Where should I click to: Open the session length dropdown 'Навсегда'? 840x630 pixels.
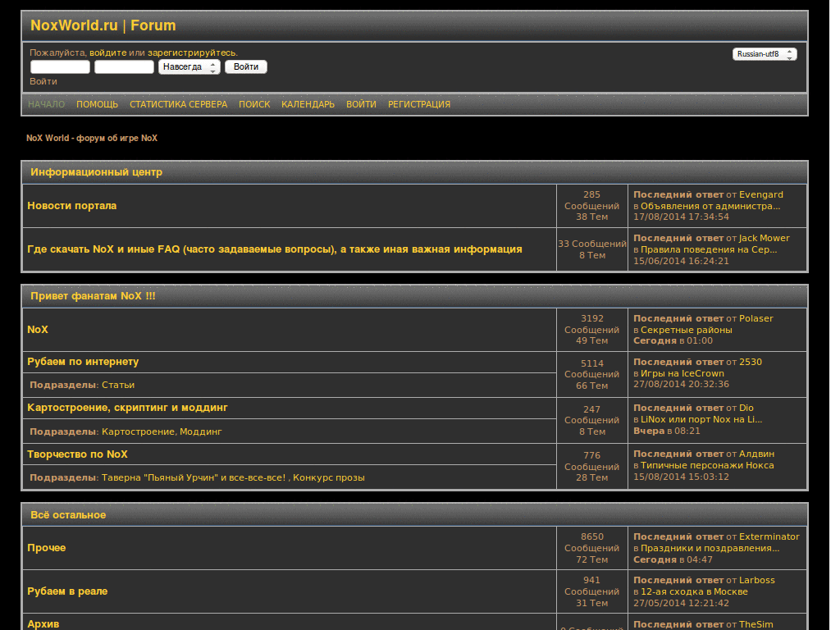(189, 67)
